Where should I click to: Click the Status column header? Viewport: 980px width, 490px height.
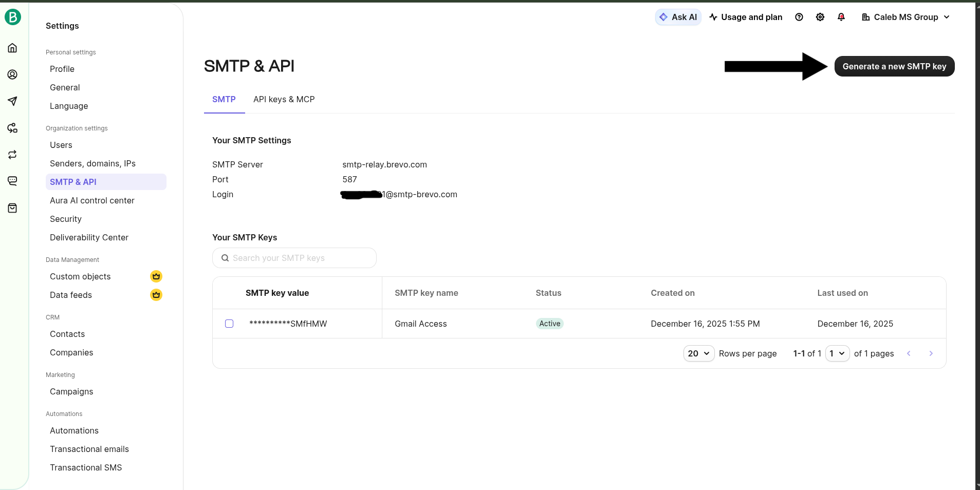[x=548, y=293]
